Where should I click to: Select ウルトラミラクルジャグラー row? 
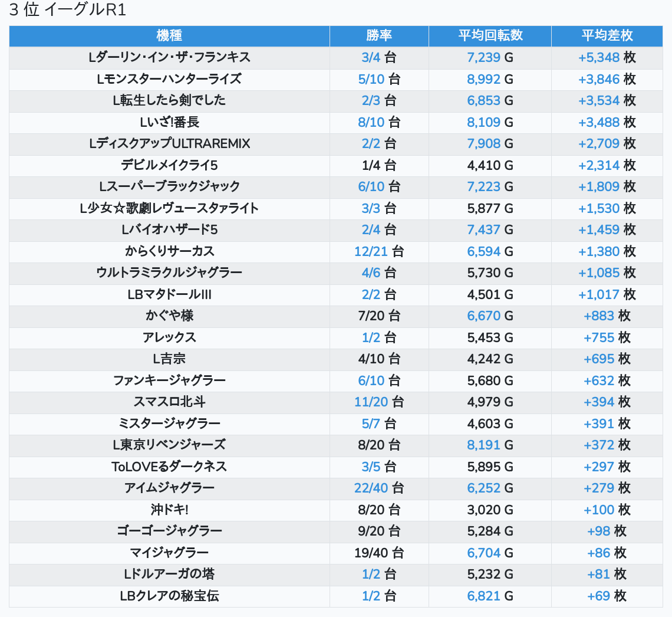pyautogui.click(x=169, y=273)
